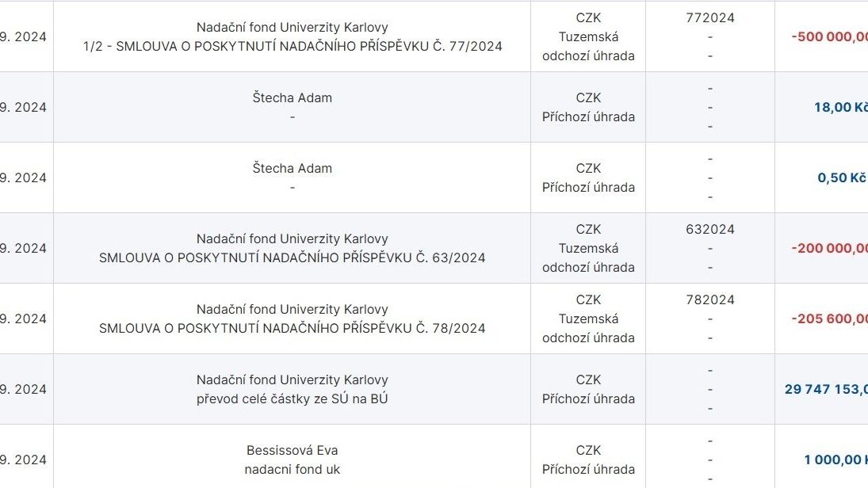
Task: Click variable symbol 632024
Action: pos(710,230)
